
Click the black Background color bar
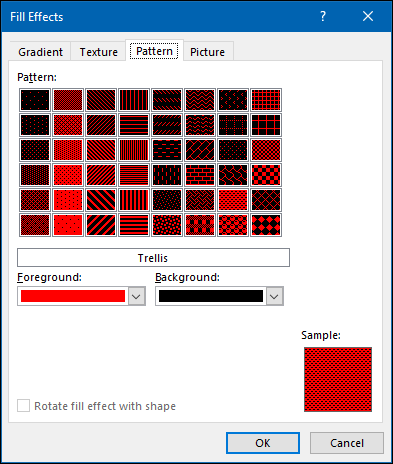[x=211, y=296]
